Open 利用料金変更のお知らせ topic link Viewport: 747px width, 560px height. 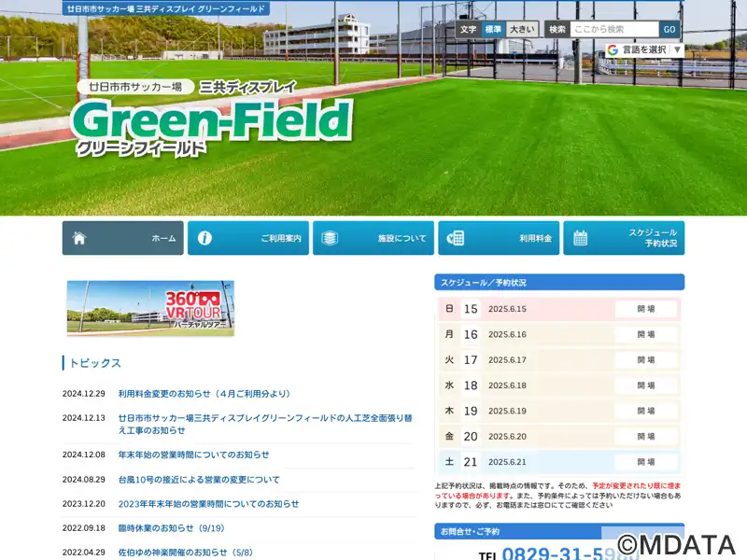tap(204, 394)
